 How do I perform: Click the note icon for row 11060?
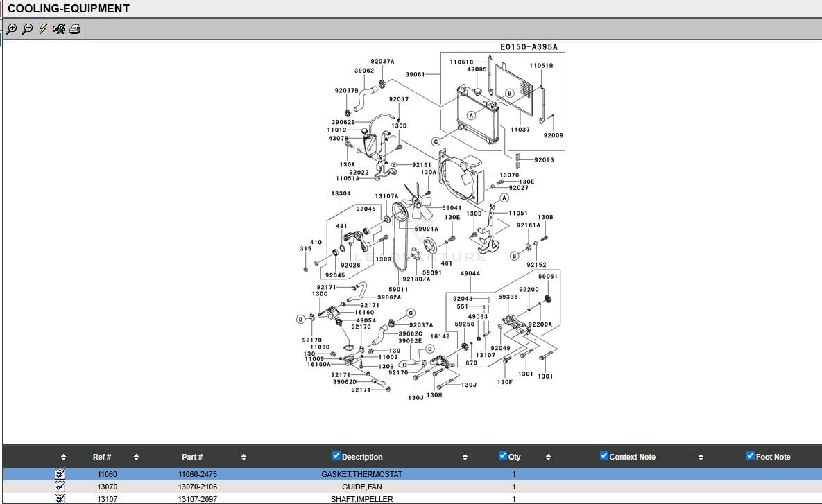coord(60,474)
